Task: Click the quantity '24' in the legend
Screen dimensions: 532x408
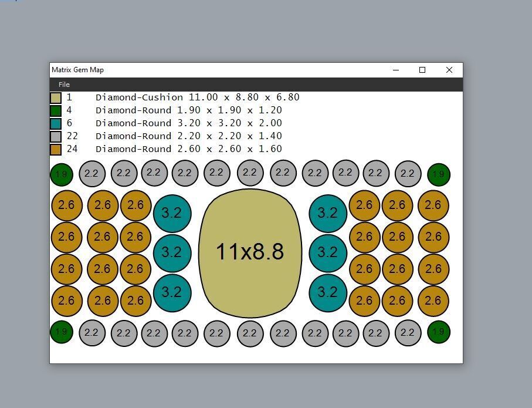Action: coord(72,149)
